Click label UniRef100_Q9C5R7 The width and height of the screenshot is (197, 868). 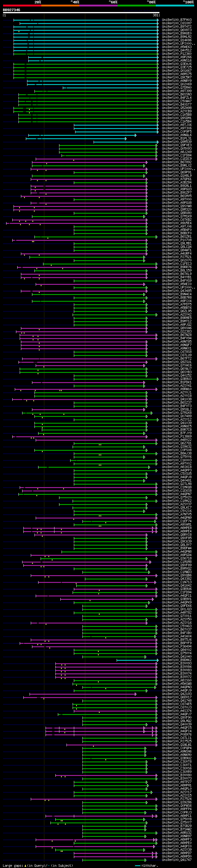pyautogui.click(x=177, y=78)
